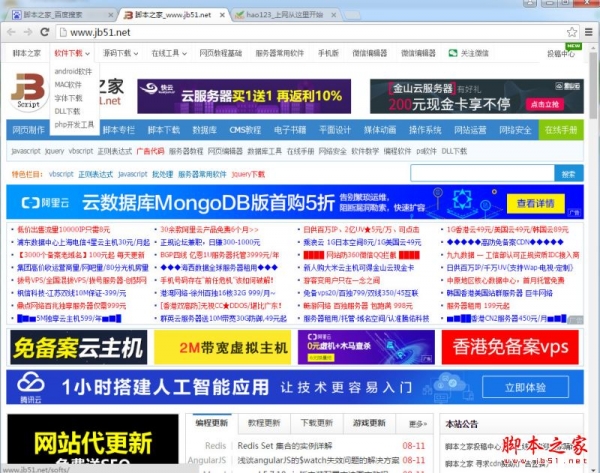Switch to 教程更新 tab

pyautogui.click(x=264, y=423)
